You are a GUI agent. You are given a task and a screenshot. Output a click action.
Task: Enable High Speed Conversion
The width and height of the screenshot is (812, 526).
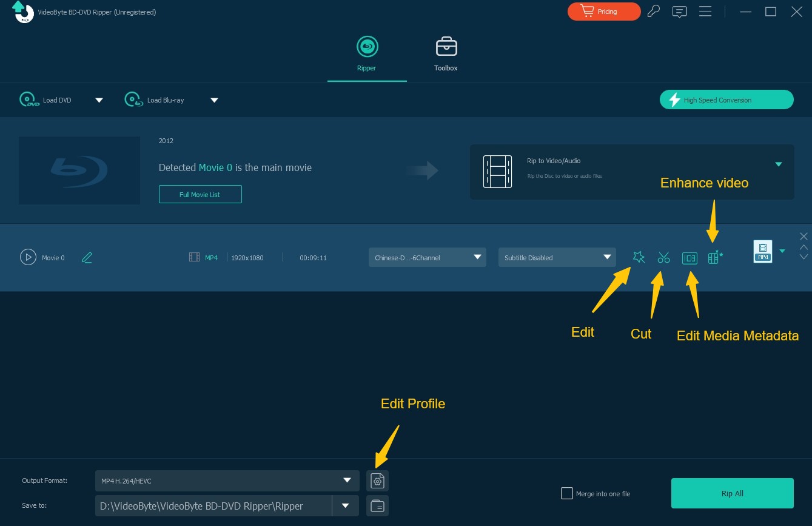tap(726, 99)
